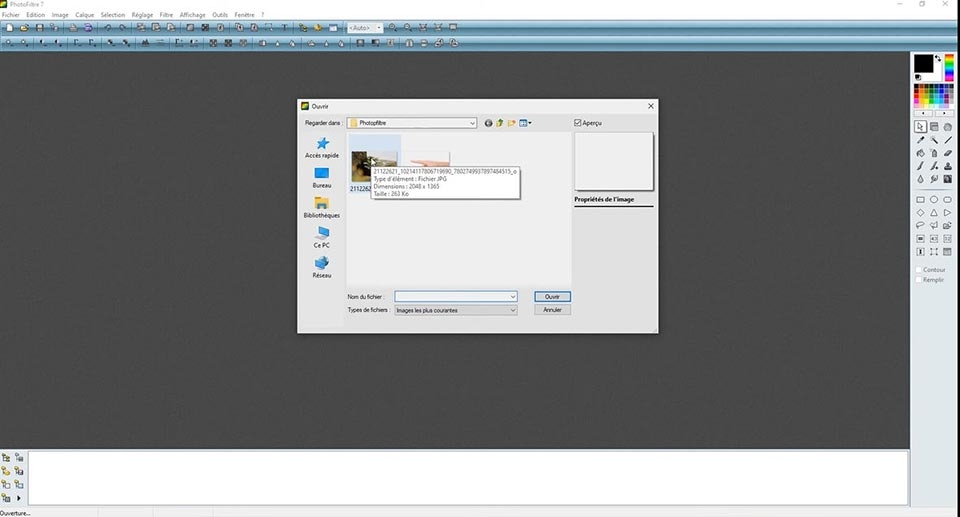
Task: Select the Blur water drop tool
Action: [x=920, y=179]
